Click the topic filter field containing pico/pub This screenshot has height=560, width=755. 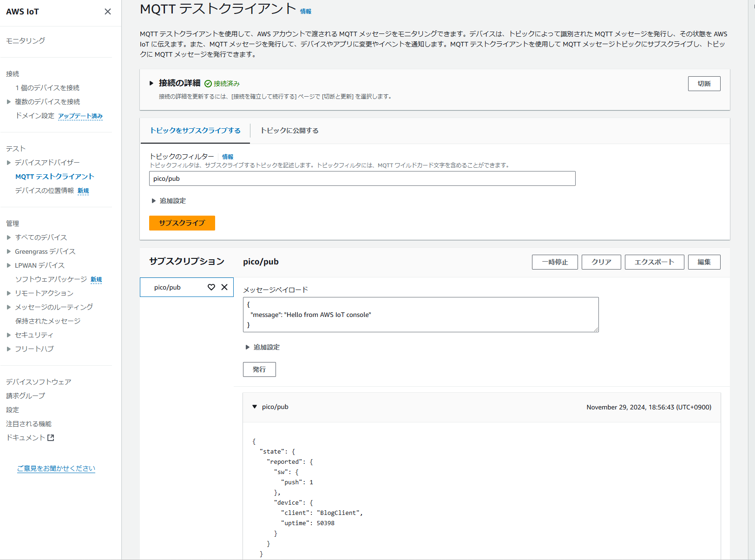[362, 178]
